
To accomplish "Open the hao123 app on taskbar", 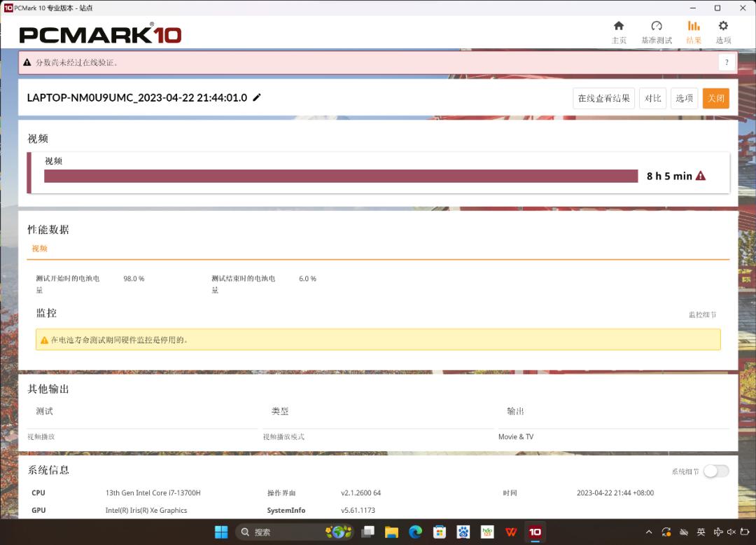I will point(487,532).
